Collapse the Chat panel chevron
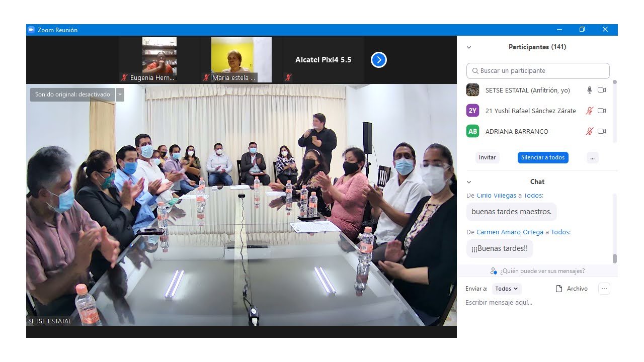Screen dimensions: 644x362 coord(469,182)
